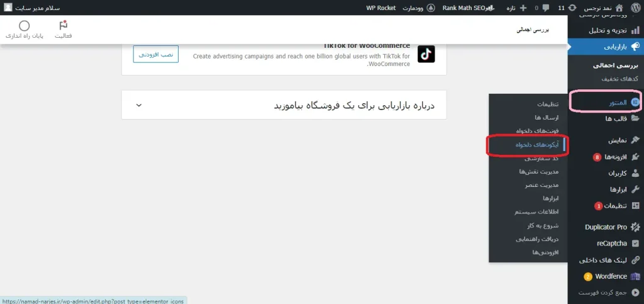Click the جمع کردن فهرست arrow icon
Viewport: 644px width, 304px height.
tap(635, 293)
